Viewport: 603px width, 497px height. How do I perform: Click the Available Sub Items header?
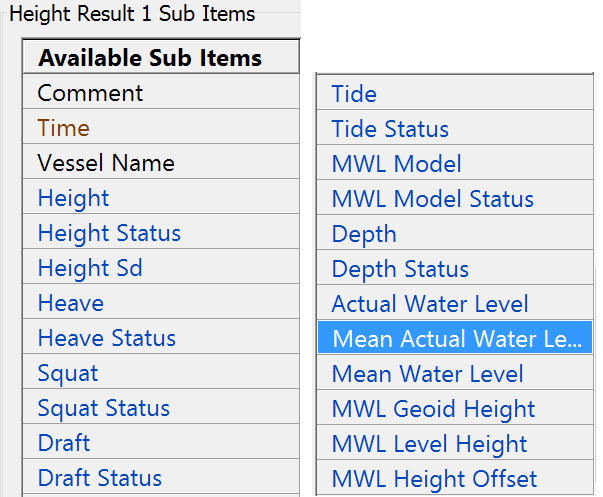coord(150,58)
